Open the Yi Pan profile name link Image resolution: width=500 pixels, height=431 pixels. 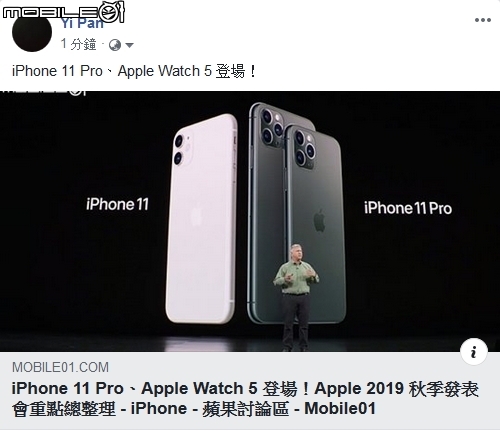tap(82, 23)
